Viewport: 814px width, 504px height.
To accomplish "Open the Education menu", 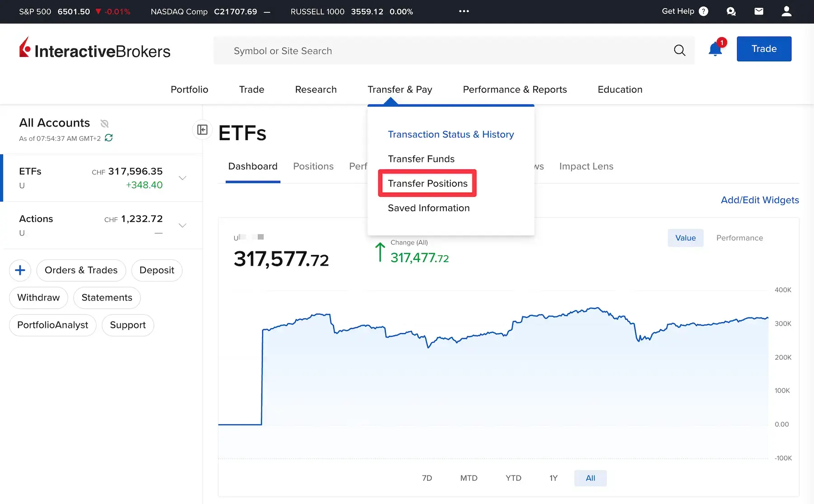I will coord(620,89).
